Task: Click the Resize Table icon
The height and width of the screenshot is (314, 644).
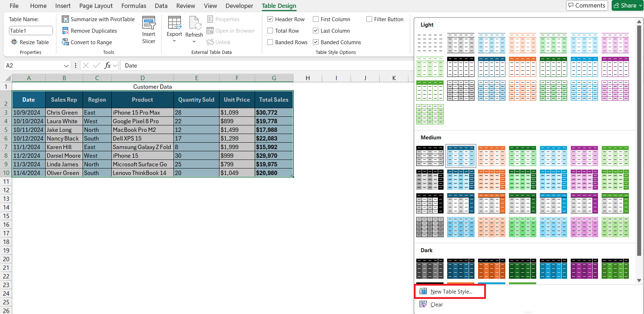Action: pyautogui.click(x=14, y=42)
